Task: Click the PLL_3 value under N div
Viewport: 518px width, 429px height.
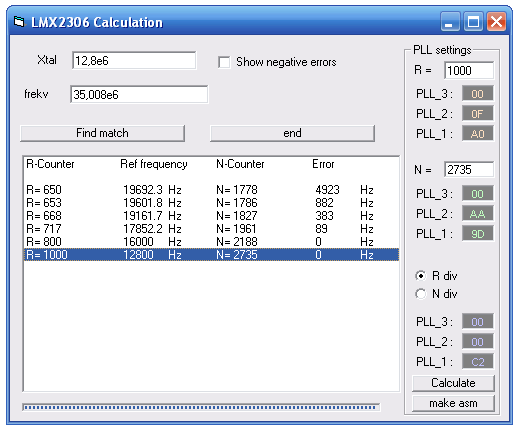Action: (477, 322)
